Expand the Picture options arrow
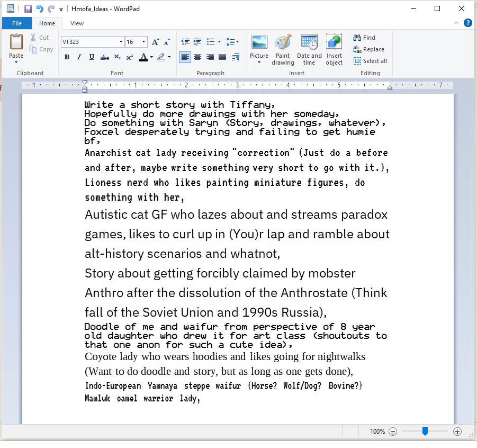 coord(259,62)
